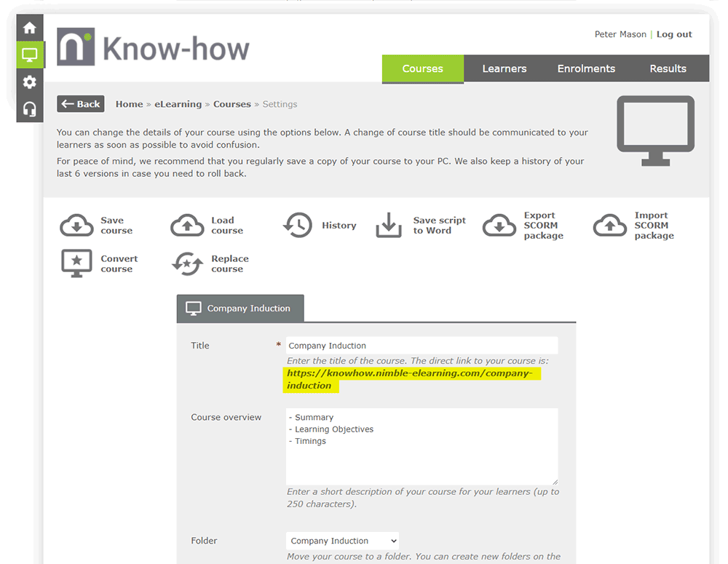Log out of Peter Mason's account

(x=673, y=34)
